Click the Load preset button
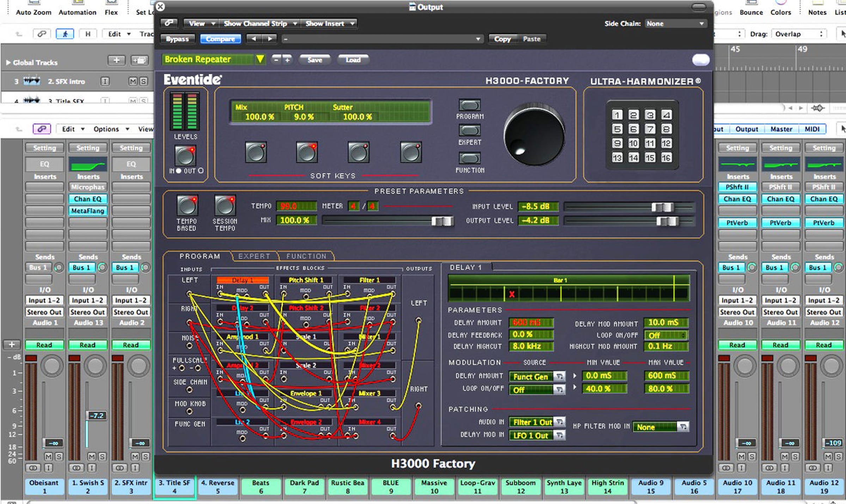 point(353,60)
